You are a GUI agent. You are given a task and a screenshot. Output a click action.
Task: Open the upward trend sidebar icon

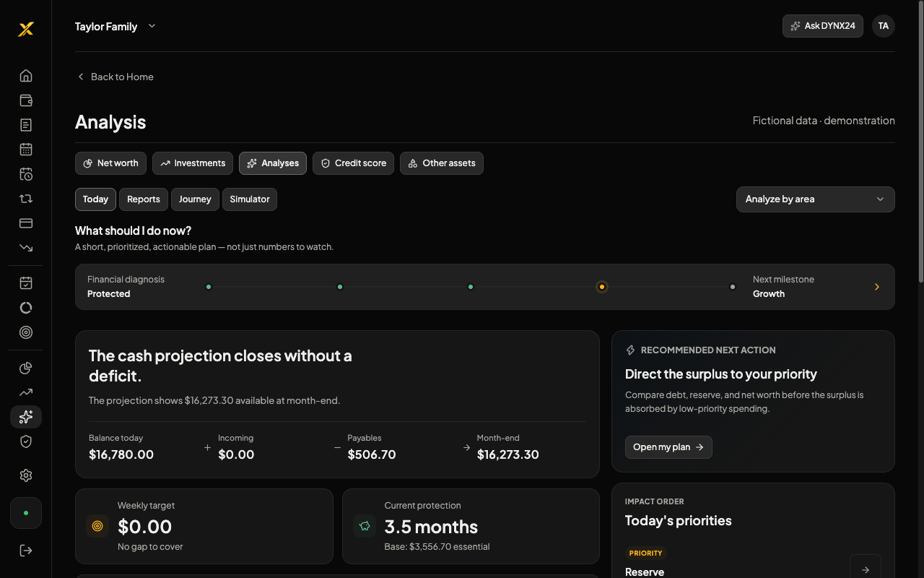tap(26, 393)
